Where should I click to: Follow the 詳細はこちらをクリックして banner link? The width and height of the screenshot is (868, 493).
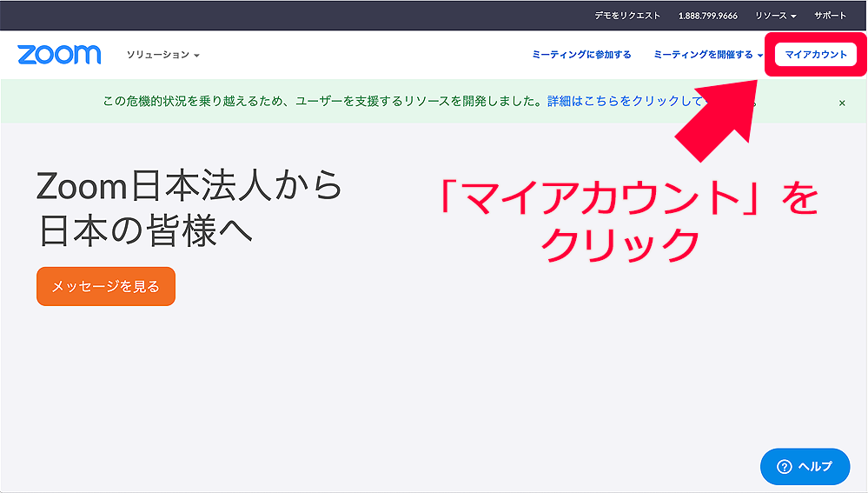(x=624, y=102)
